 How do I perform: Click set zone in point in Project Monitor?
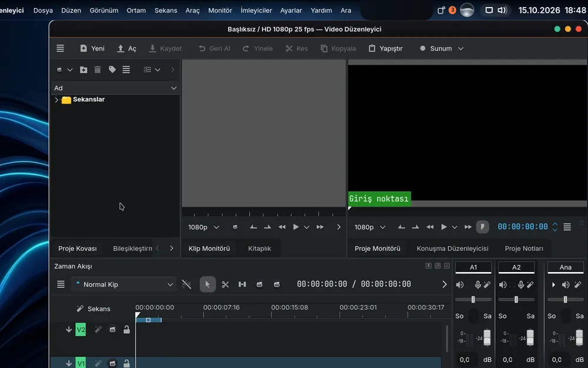(401, 227)
